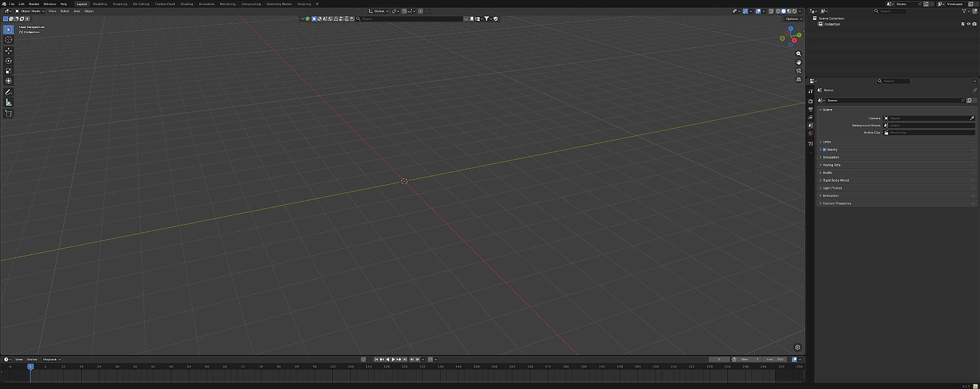980x389 pixels.
Task: Open the Render menu
Action: (x=34, y=4)
